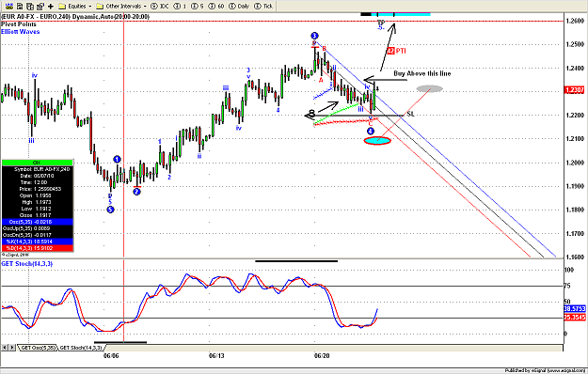Switch to the Daily interval button

tap(239, 6)
